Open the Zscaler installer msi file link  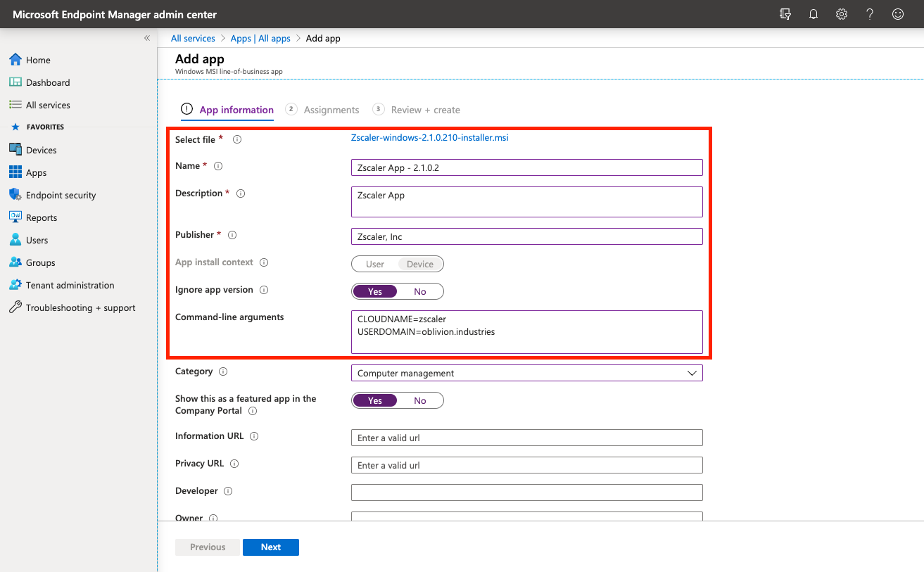click(x=429, y=138)
